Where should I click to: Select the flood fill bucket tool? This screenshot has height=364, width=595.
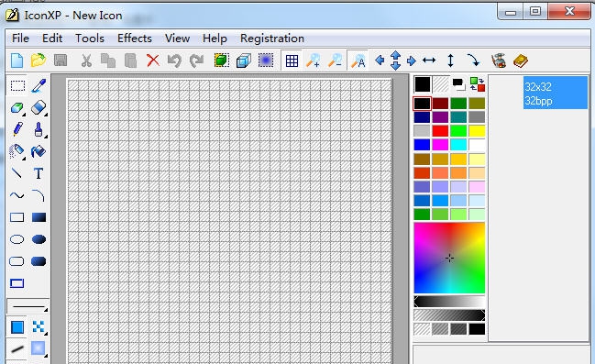39,151
